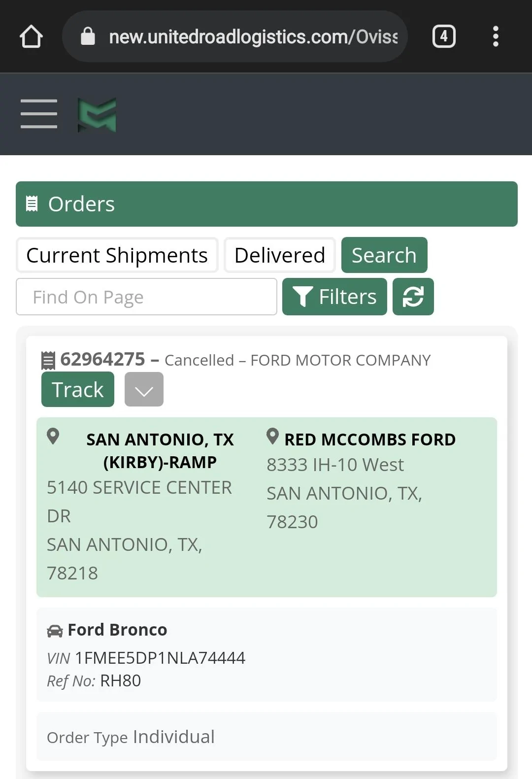Screen dimensions: 532x779
Task: Click the Track button
Action: tap(78, 389)
